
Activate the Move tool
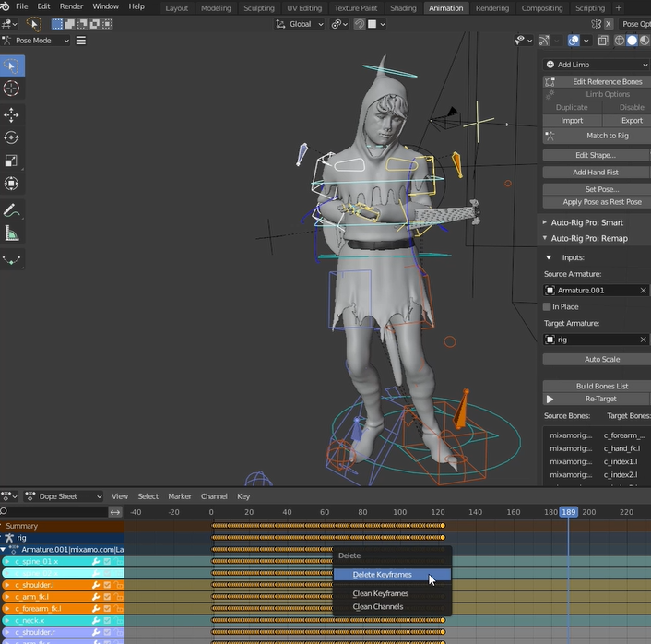[x=12, y=114]
